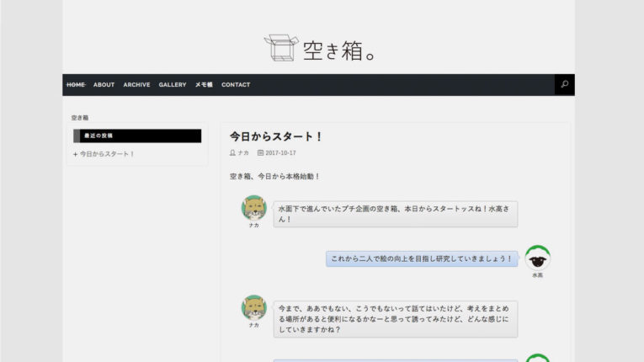The height and width of the screenshot is (362, 644).
Task: Open the search magnifier icon in navbar
Action: pyautogui.click(x=565, y=84)
